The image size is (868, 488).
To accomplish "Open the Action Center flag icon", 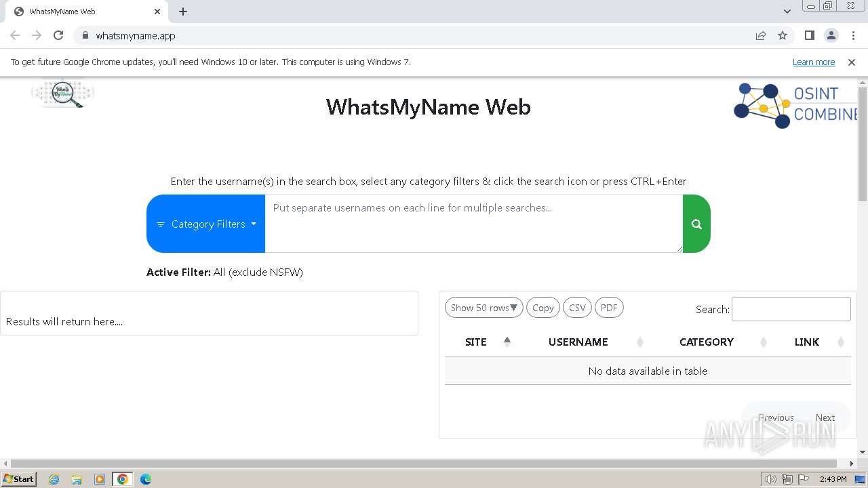I will (803, 479).
